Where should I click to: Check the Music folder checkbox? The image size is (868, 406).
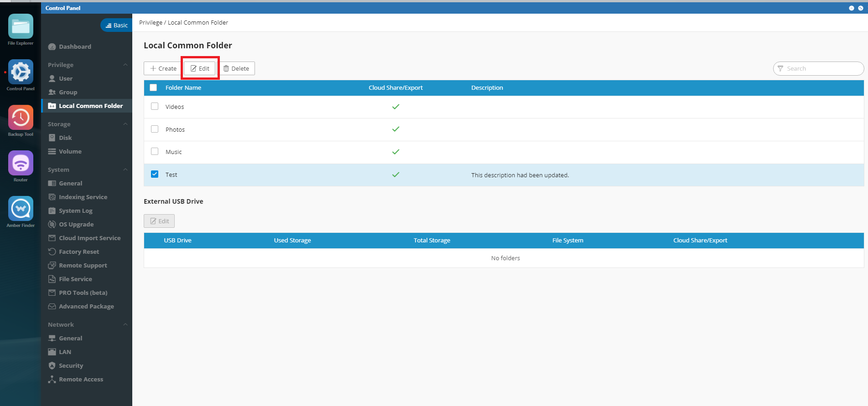[155, 151]
